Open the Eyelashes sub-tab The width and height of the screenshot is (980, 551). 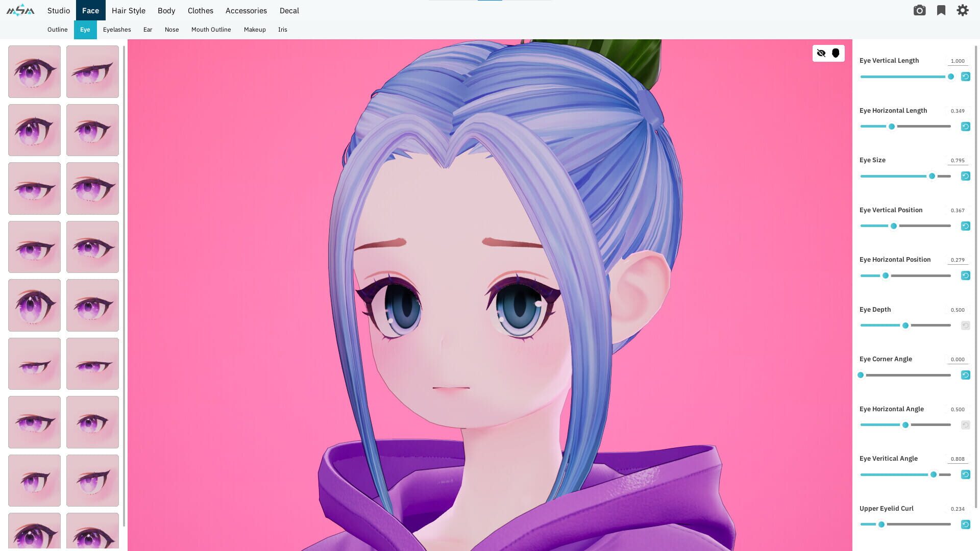coord(116,30)
